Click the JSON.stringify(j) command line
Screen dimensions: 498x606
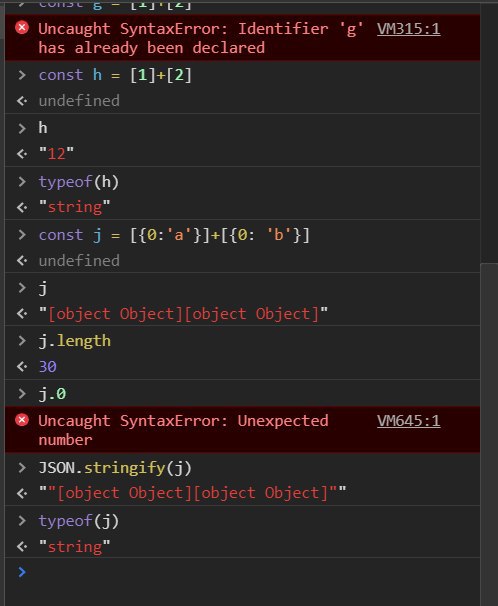pos(115,468)
